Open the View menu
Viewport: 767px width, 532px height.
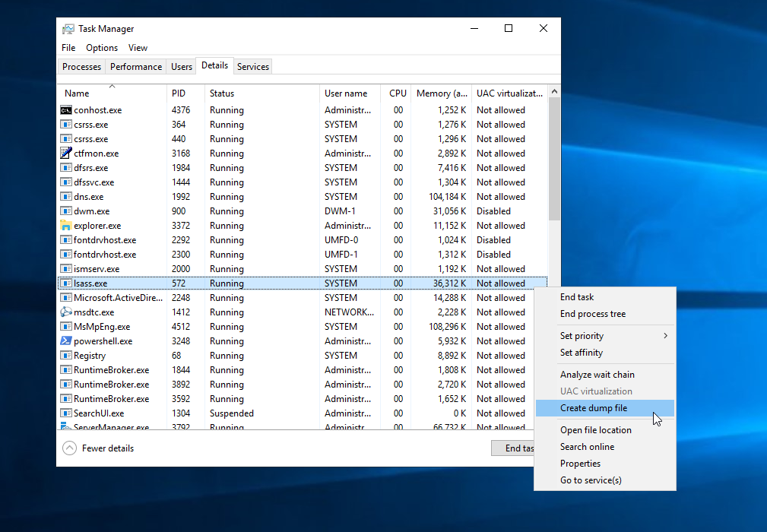tap(138, 48)
